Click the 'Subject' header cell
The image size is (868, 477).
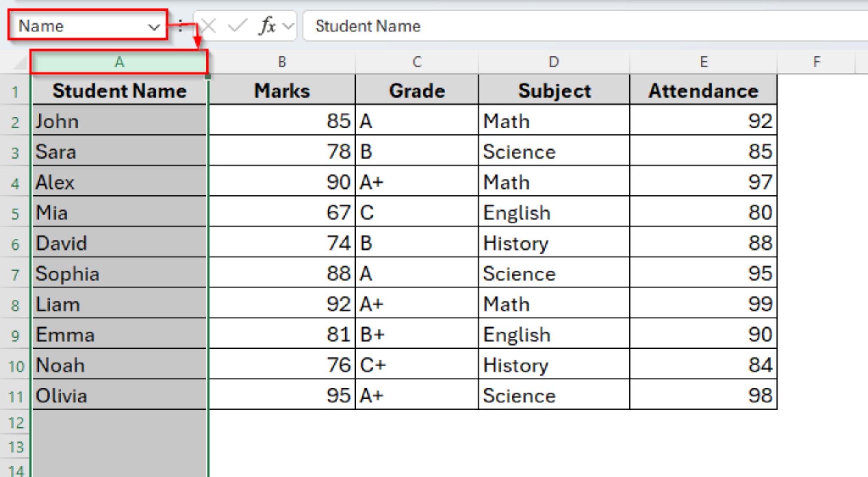(554, 90)
